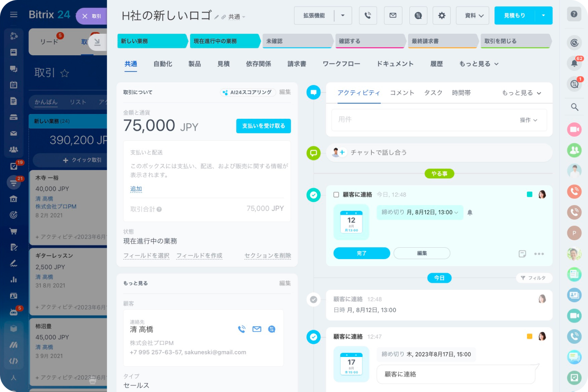The width and height of the screenshot is (588, 392).
Task: Check the 顧客に連絡 task checkbox
Action: [x=336, y=195]
